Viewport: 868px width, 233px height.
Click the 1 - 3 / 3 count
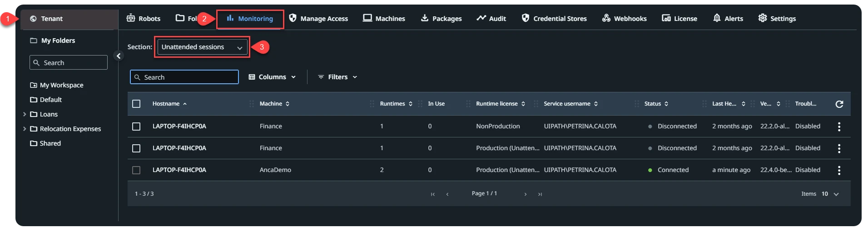point(144,194)
